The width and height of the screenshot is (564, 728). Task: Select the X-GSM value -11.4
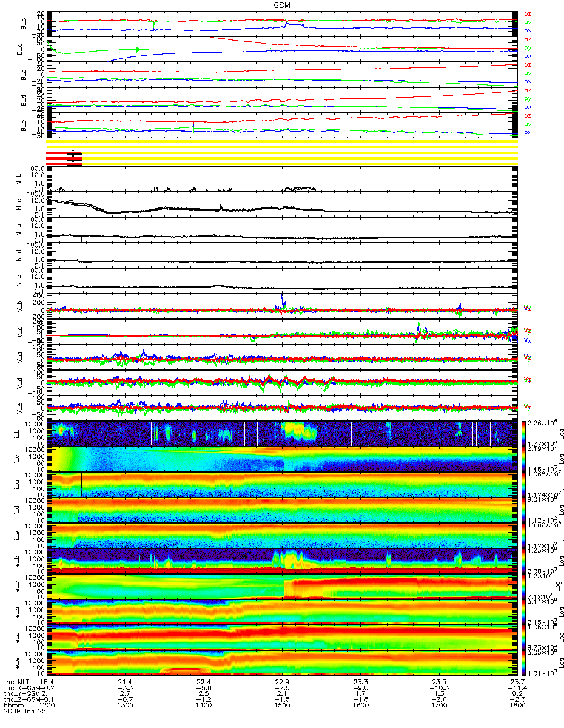[517, 687]
